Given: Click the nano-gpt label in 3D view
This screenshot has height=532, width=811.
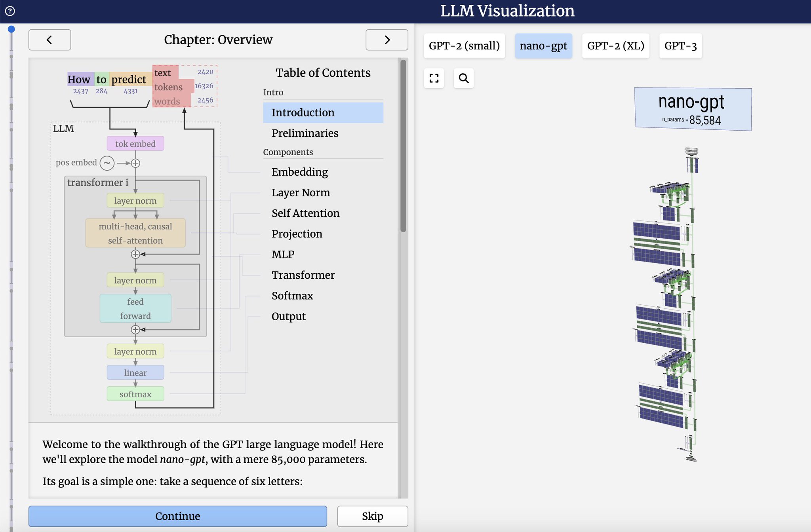Looking at the screenshot, I should pyautogui.click(x=691, y=102).
